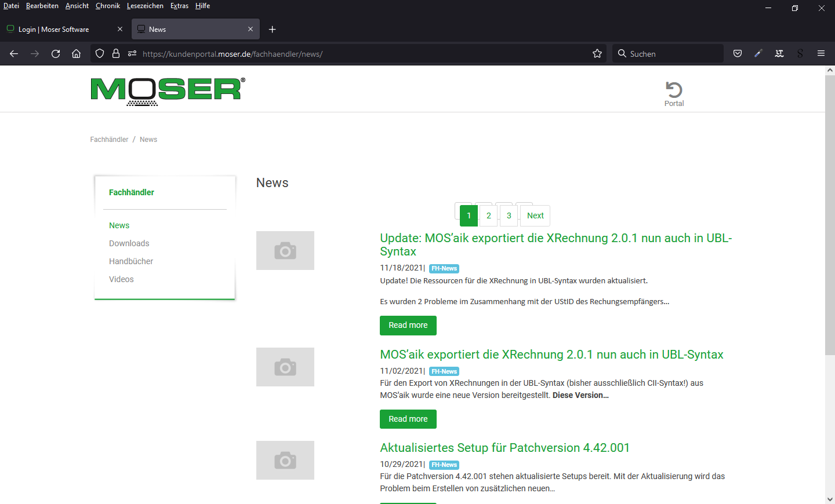Image resolution: width=835 pixels, height=504 pixels.
Task: Go back to the previous page
Action: (14, 54)
